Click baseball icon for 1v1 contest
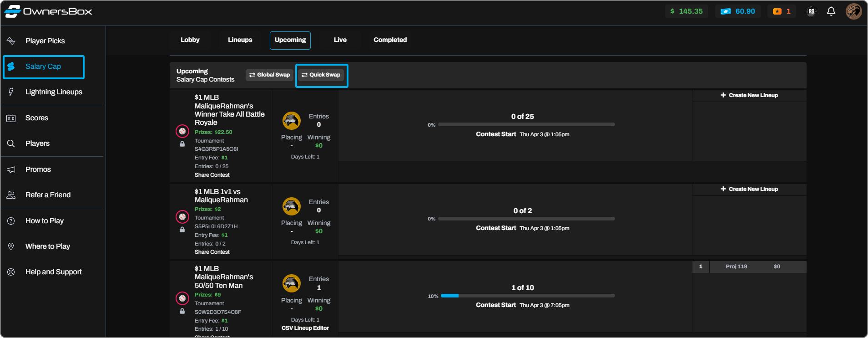The width and height of the screenshot is (868, 338). pyautogui.click(x=182, y=217)
